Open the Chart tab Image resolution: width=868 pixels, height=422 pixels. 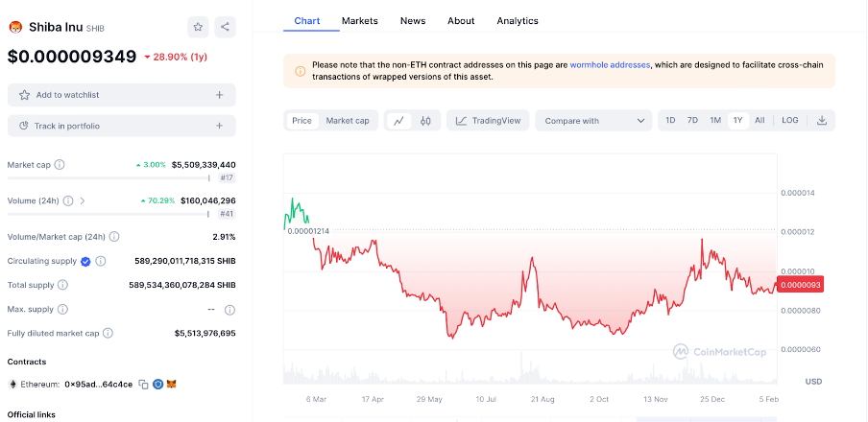coord(307,21)
